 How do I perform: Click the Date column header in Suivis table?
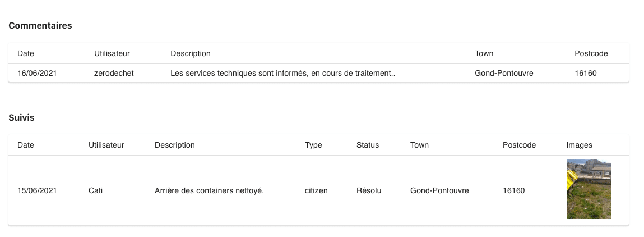26,145
